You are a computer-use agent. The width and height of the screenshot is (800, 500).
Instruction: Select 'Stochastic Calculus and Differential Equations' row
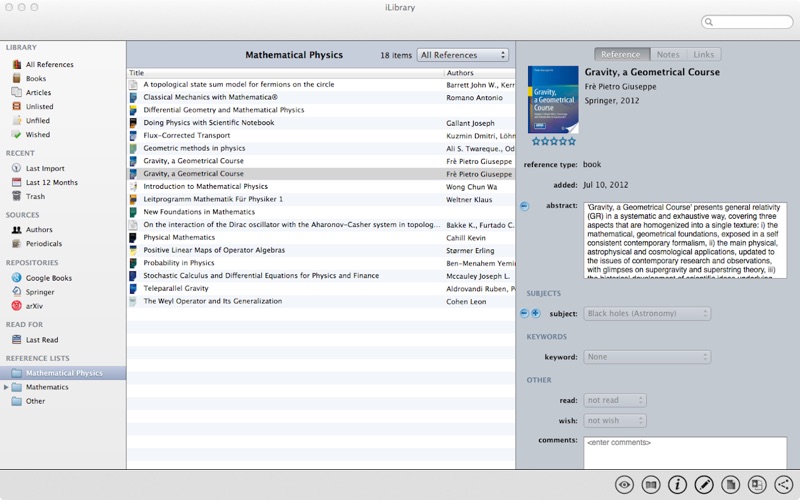(x=321, y=276)
